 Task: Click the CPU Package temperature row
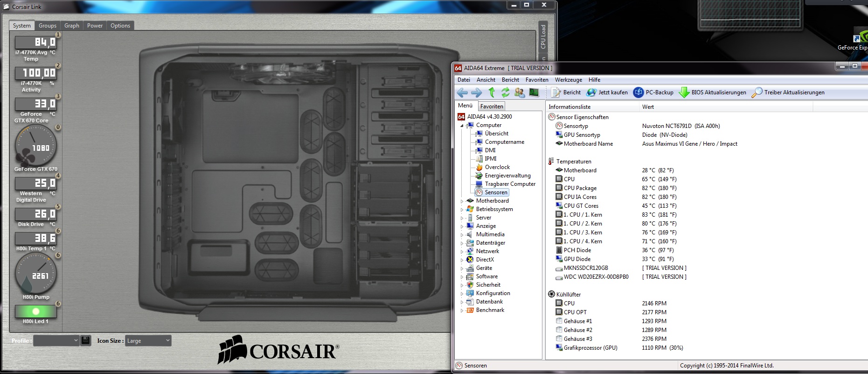(707, 188)
